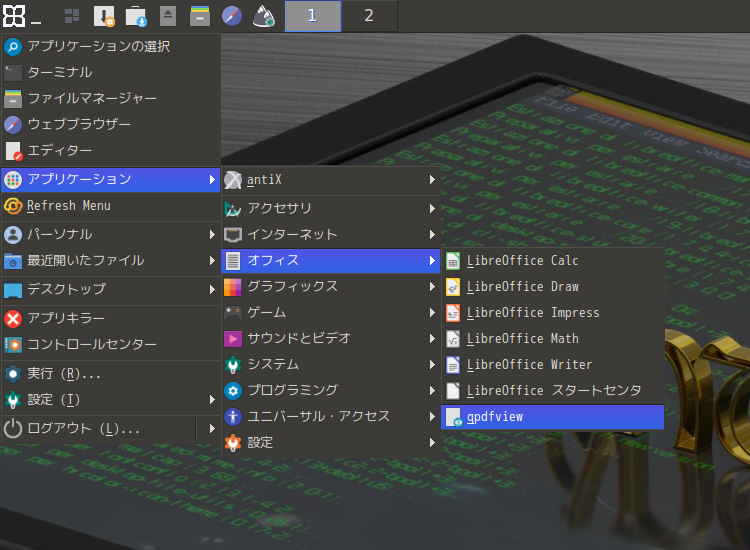
Task: Expand the 最近開いたファイル submenu arrow
Action: pos(212,261)
